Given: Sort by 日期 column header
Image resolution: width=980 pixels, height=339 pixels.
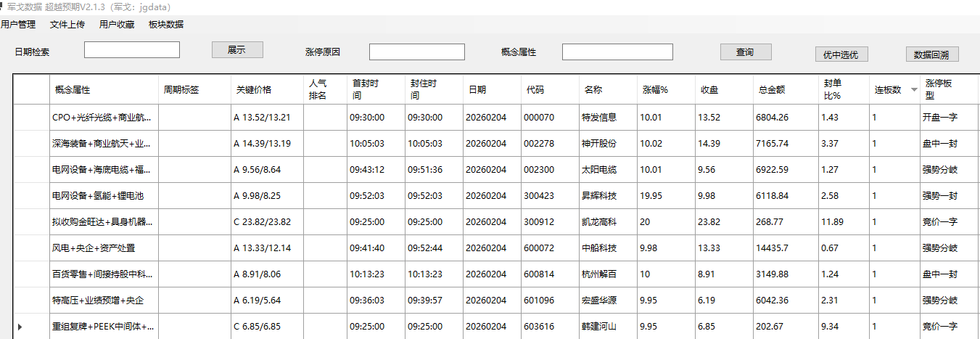Looking at the screenshot, I should point(492,90).
